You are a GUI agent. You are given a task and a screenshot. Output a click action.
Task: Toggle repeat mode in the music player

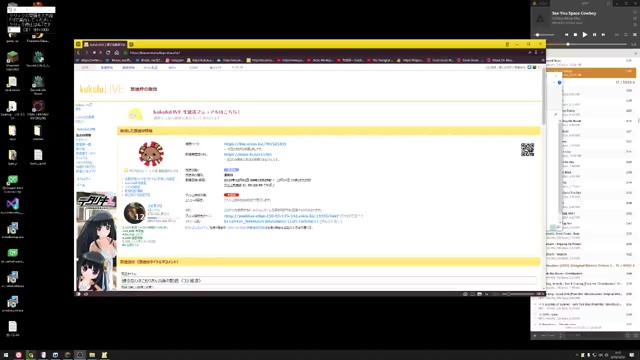[x=626, y=35]
